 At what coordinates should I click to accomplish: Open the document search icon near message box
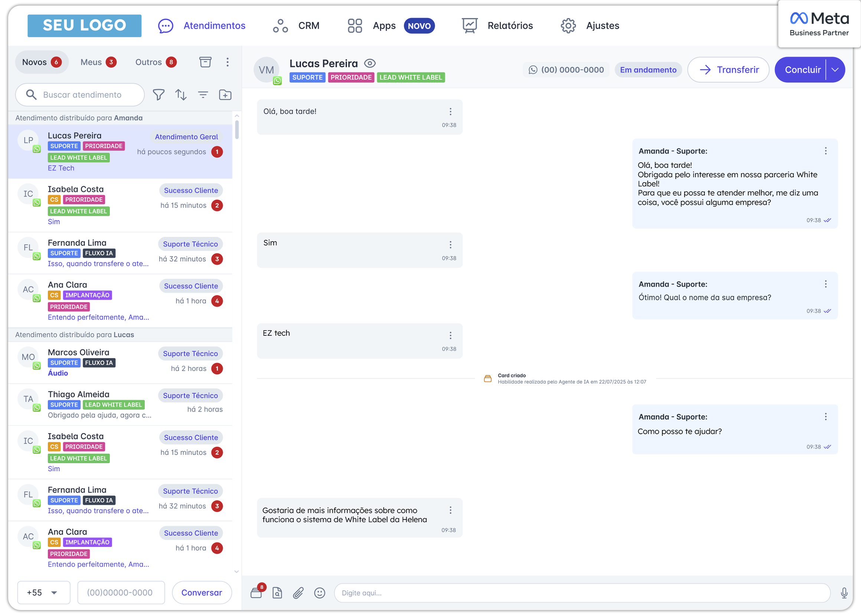tap(277, 593)
